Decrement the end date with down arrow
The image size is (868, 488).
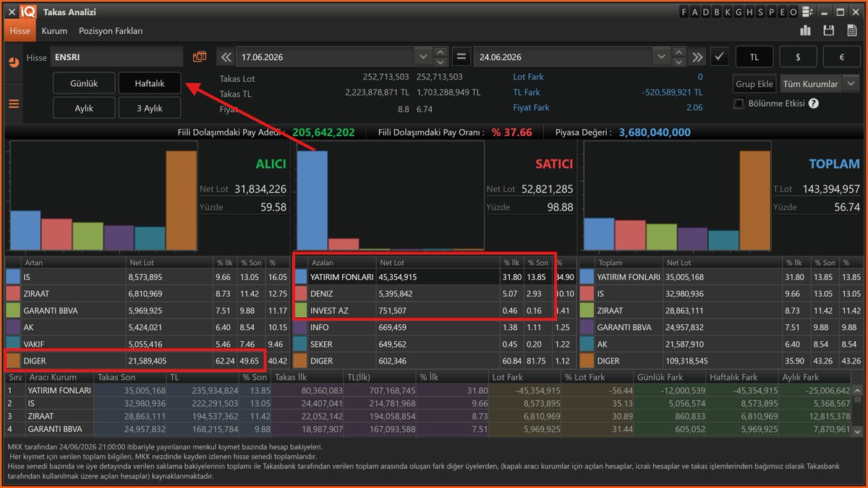tap(678, 62)
